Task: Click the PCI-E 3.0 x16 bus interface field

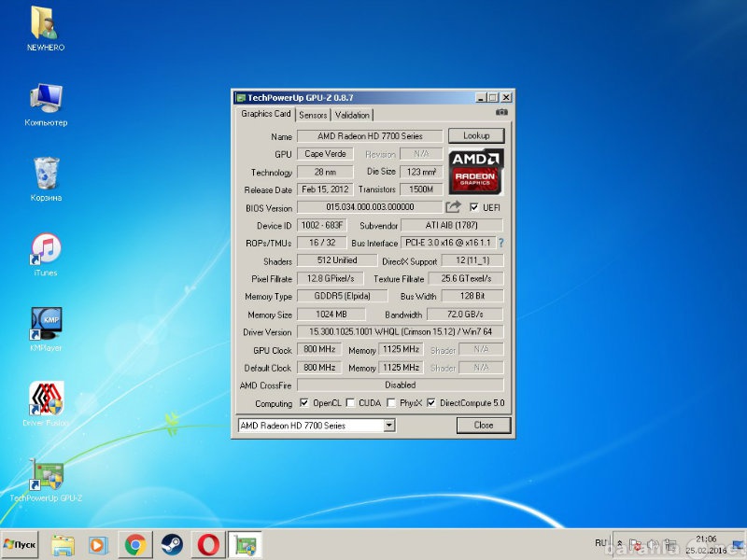Action: click(448, 243)
